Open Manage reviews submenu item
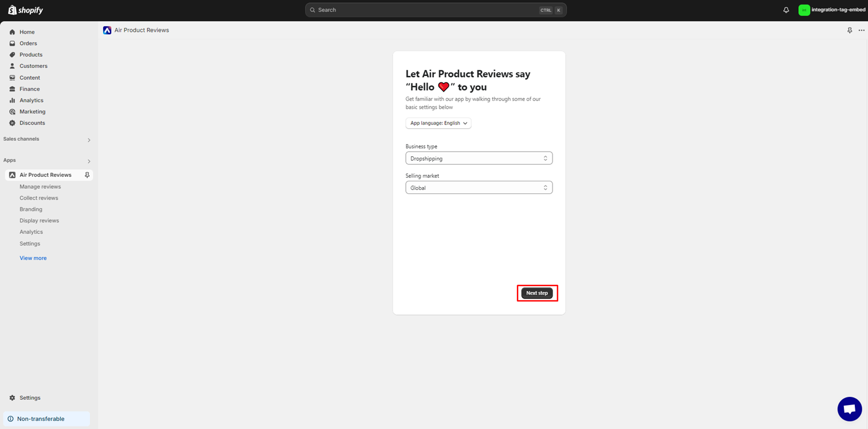The width and height of the screenshot is (868, 429). [40, 186]
